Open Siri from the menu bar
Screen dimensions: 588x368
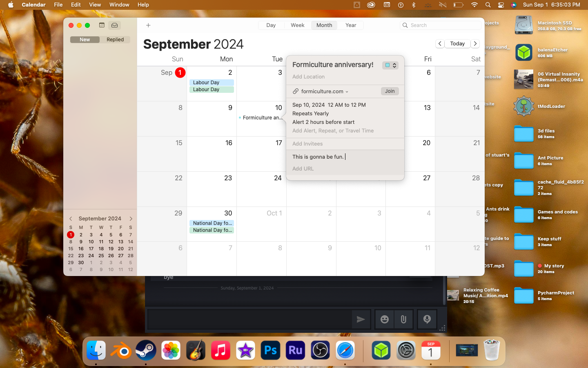pos(514,5)
